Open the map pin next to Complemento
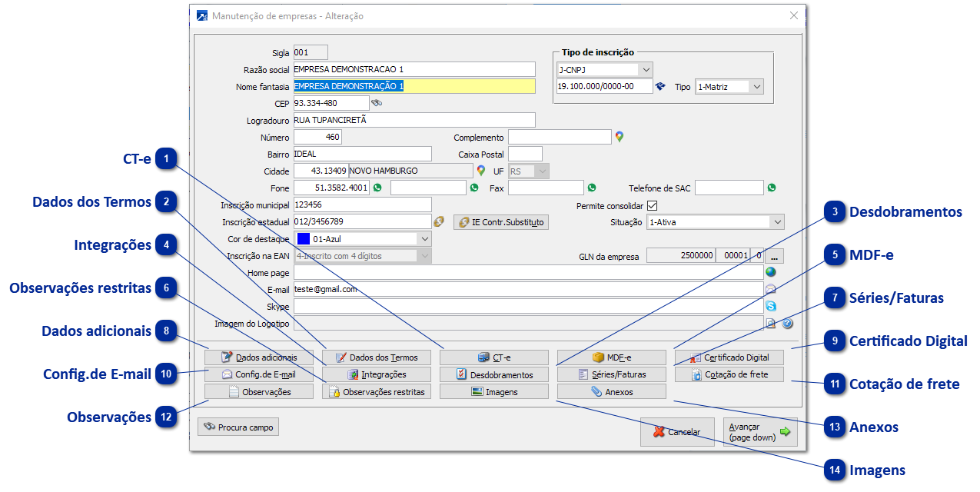The width and height of the screenshot is (980, 492). [x=620, y=137]
